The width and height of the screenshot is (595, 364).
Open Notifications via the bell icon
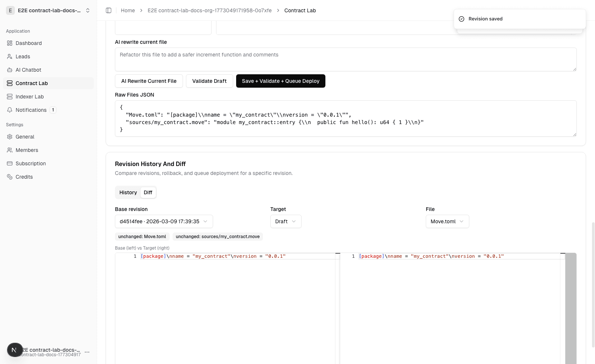pyautogui.click(x=10, y=110)
